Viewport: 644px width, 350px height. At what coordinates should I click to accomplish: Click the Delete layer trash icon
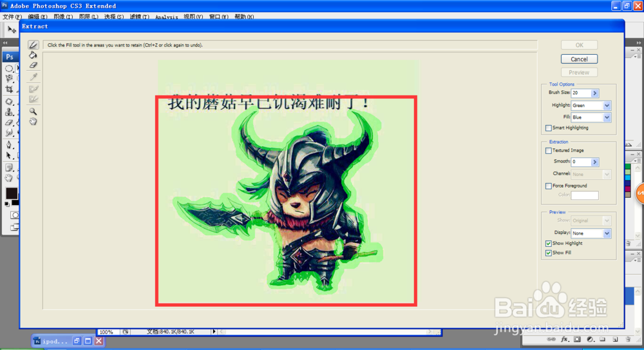[628, 339]
